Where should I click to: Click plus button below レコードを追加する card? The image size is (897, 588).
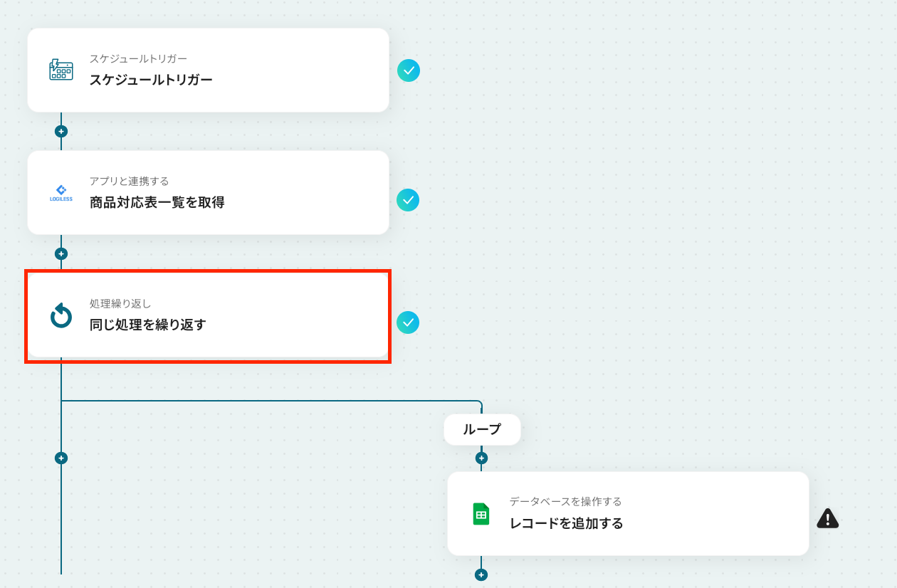tap(481, 574)
